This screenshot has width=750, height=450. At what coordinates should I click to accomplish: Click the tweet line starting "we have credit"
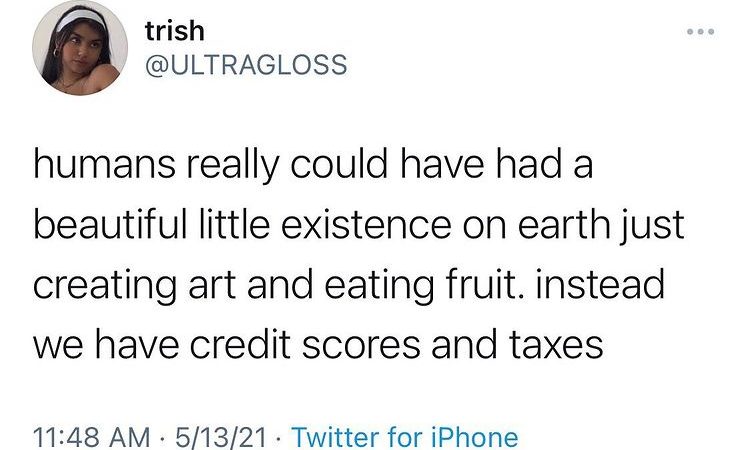[x=319, y=345]
